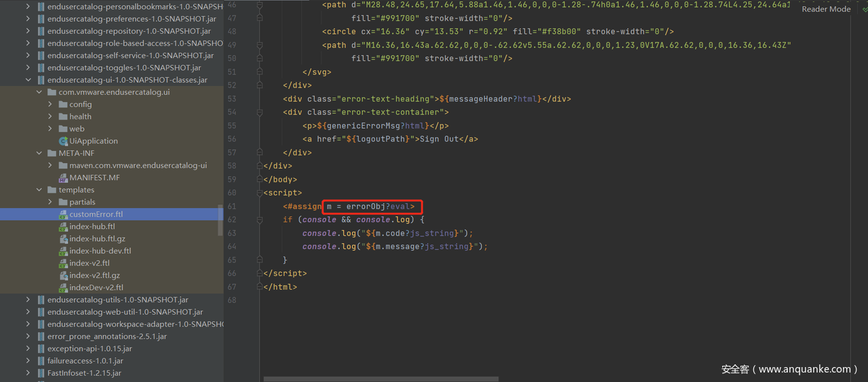The height and width of the screenshot is (382, 868).
Task: Click the error-text-heading div line
Action: (427, 99)
